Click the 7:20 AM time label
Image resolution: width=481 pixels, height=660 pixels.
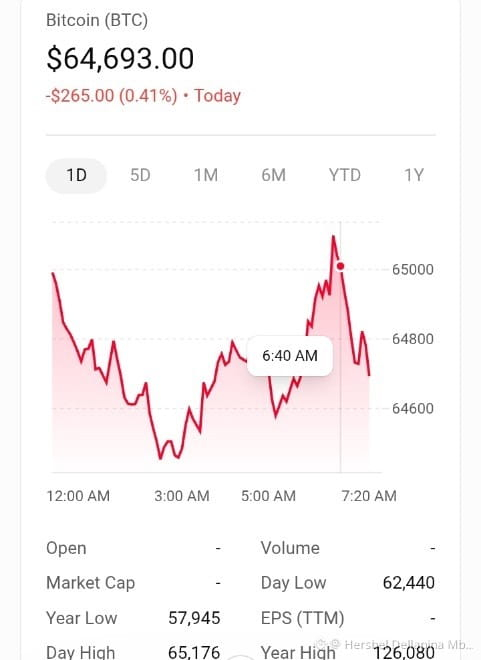pos(369,496)
